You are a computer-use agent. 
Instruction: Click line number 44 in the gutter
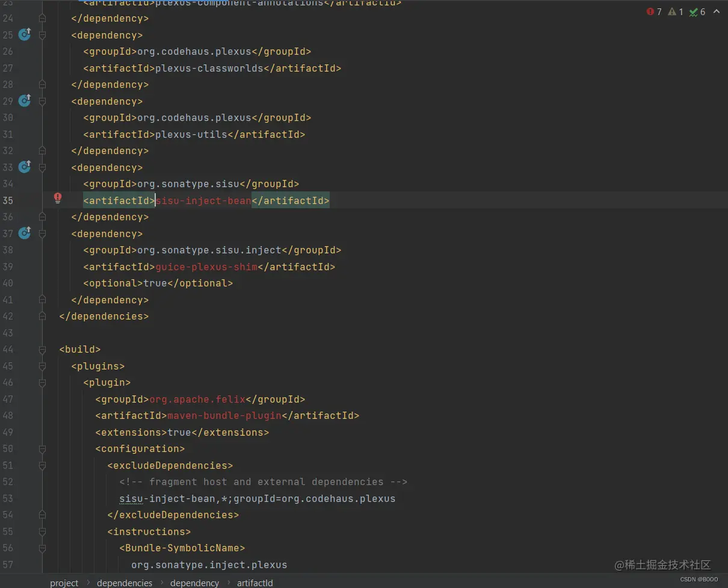click(x=8, y=349)
